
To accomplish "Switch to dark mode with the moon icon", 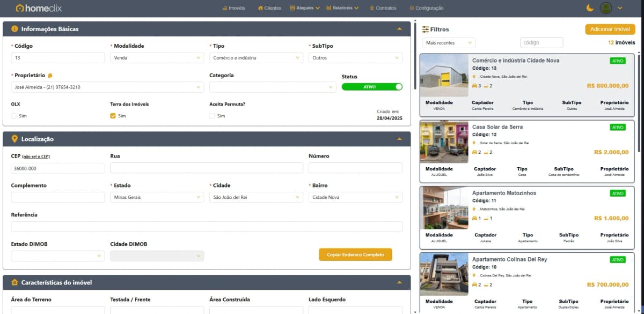I will pos(590,8).
